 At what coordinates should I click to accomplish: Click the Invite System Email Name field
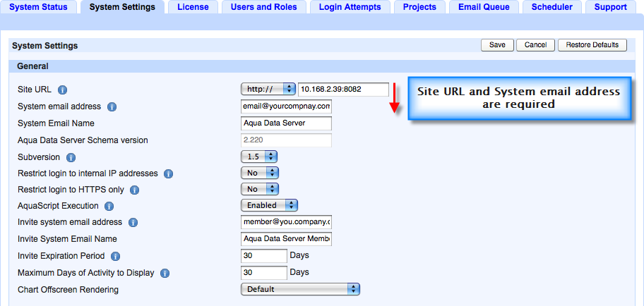click(x=286, y=239)
